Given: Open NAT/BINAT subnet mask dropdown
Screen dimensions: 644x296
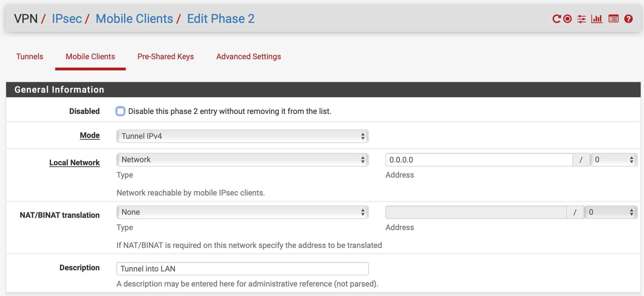Looking at the screenshot, I should 611,212.
